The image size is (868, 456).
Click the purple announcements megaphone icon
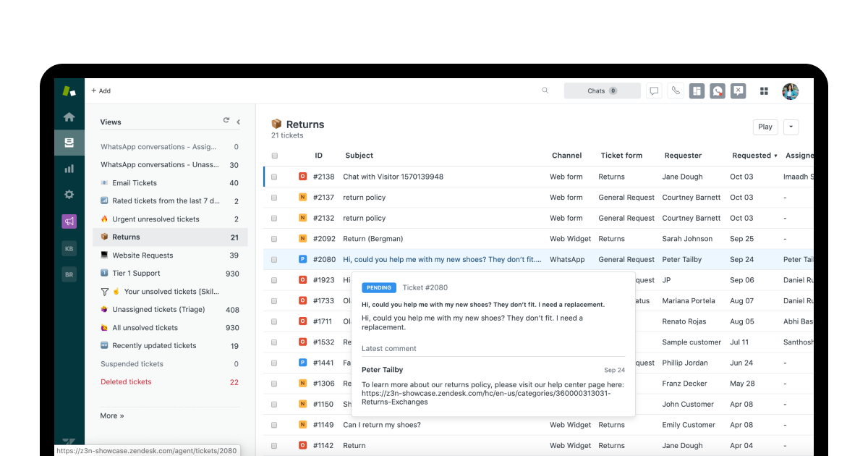pos(69,220)
